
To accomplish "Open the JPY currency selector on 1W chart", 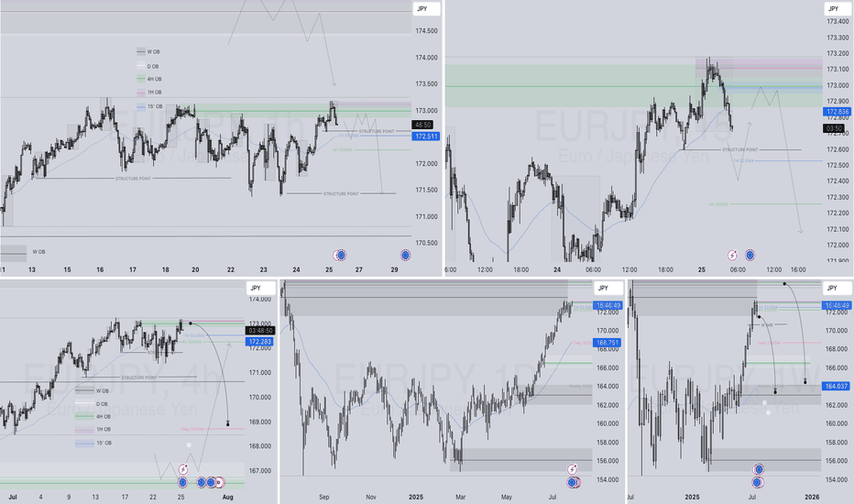I will [836, 289].
